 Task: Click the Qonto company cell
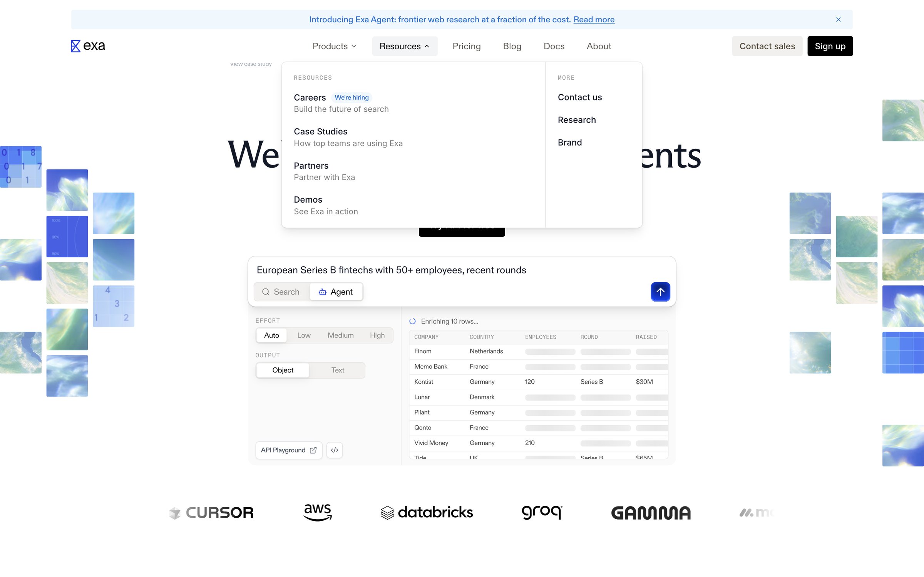click(422, 428)
